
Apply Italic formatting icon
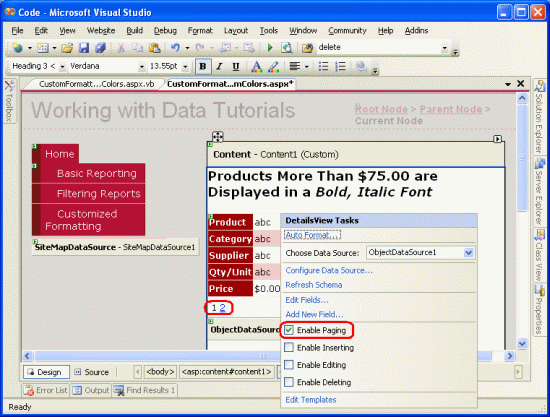point(219,66)
